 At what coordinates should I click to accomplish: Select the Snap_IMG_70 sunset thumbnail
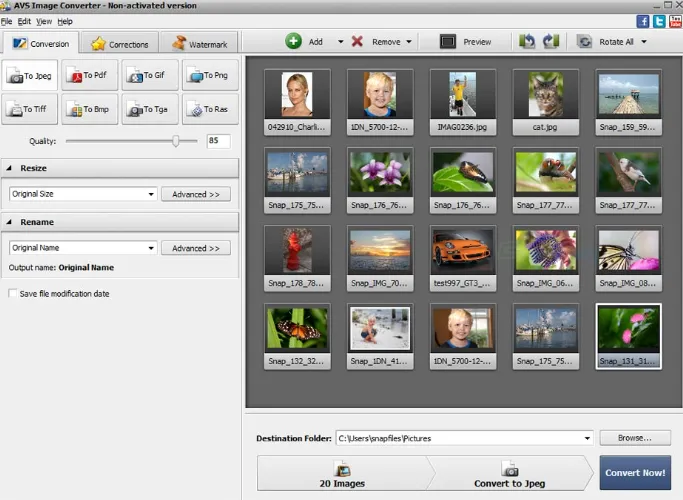click(x=380, y=258)
